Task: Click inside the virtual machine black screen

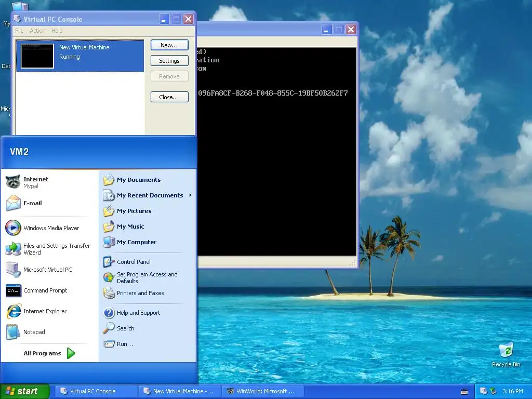Action: tap(277, 151)
